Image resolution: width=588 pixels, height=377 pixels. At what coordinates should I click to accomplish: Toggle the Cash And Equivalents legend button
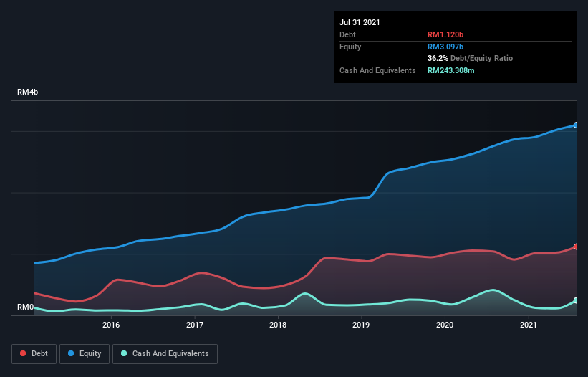pos(165,354)
